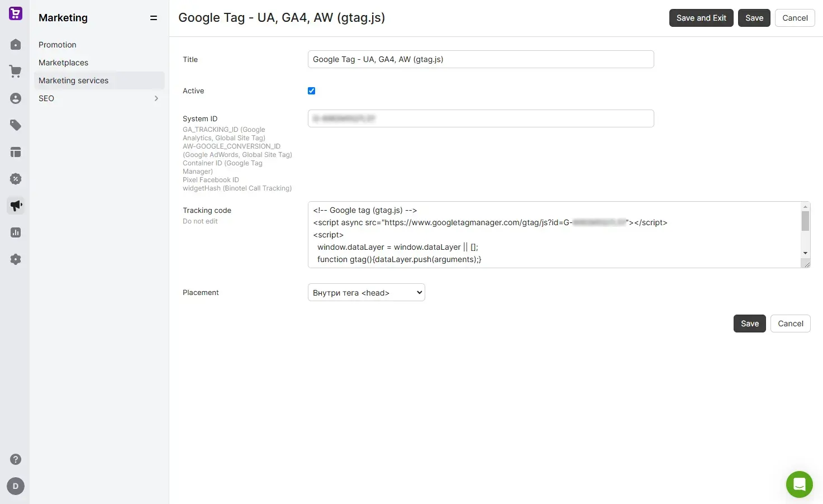Uncheck the Active checkbox
This screenshot has height=504, width=823.
coord(312,91)
